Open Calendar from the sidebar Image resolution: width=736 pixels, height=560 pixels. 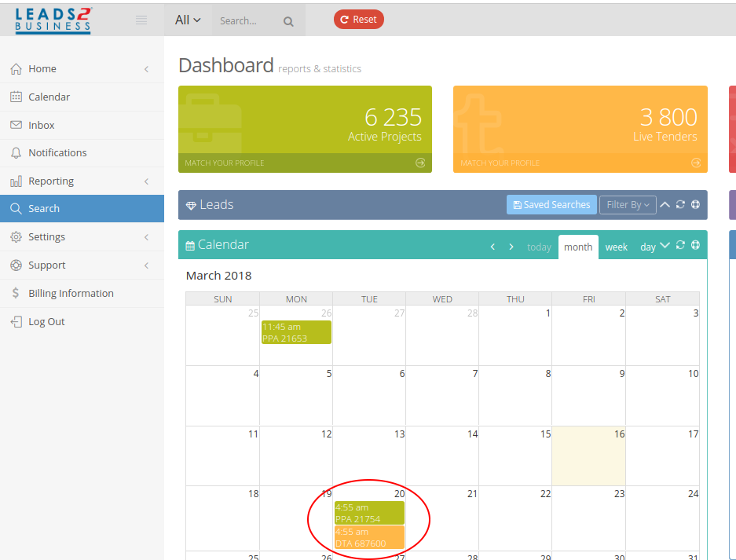coord(82,97)
